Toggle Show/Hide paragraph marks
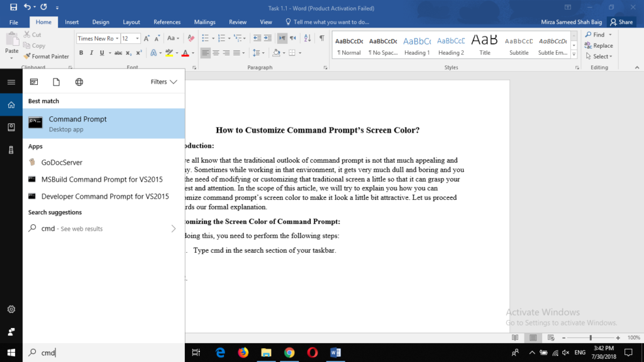The height and width of the screenshot is (362, 644). [x=322, y=38]
